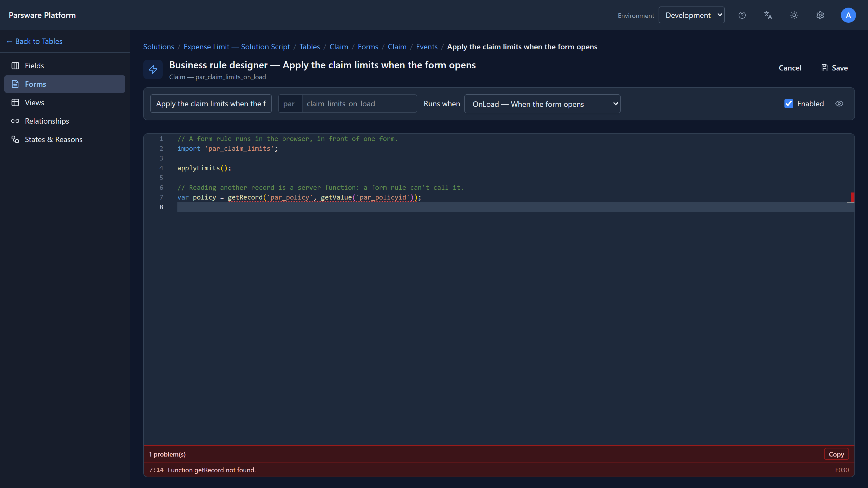Click Cancel to discard the rule

[790, 68]
